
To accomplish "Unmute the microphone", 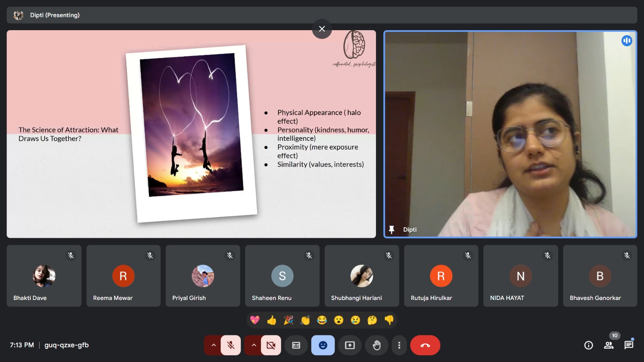I will coord(231,345).
